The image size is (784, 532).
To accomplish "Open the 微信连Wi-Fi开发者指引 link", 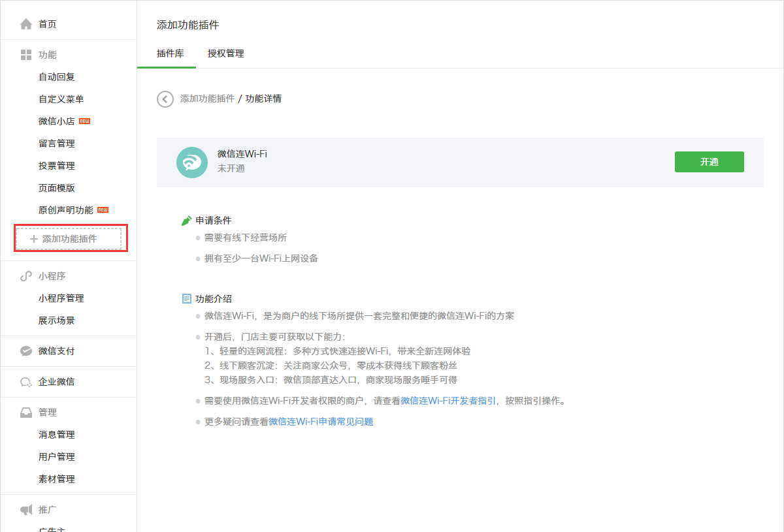I will point(448,401).
